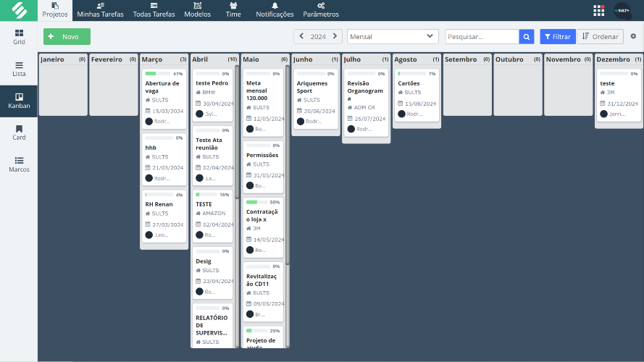Click the Filtrar button
The image size is (644, 362).
(x=558, y=36)
